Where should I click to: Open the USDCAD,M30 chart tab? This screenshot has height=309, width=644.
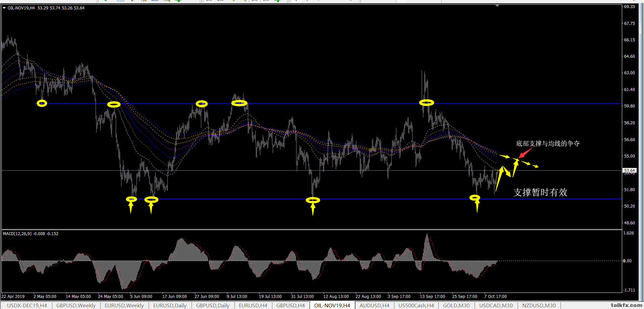click(x=496, y=305)
